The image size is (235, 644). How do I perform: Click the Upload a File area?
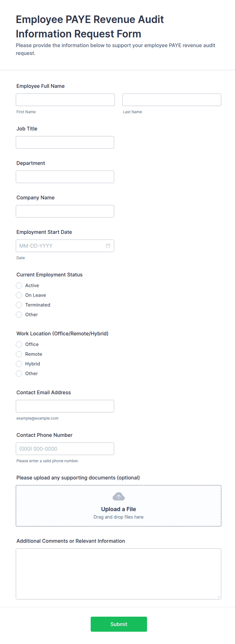point(119,506)
